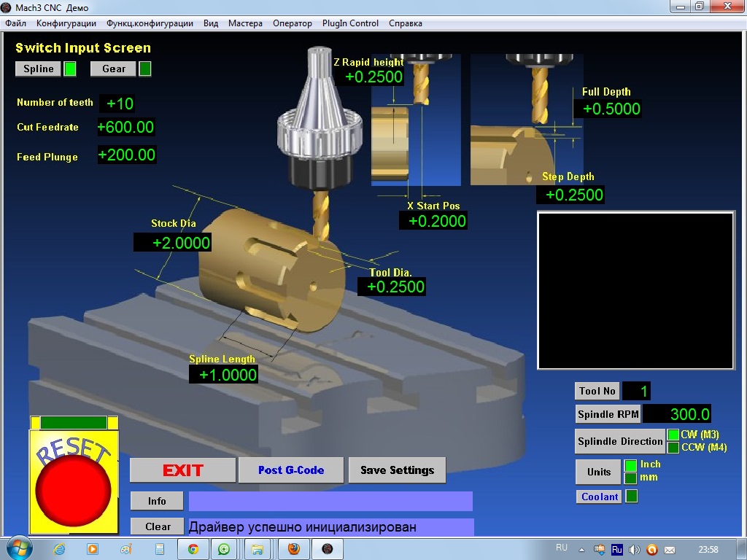Click the Spline button

tap(38, 69)
